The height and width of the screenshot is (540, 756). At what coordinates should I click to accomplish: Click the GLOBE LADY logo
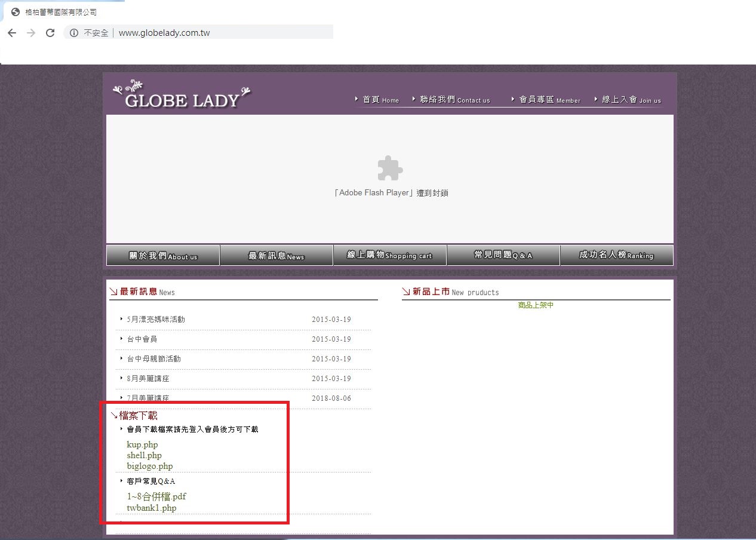tap(182, 94)
